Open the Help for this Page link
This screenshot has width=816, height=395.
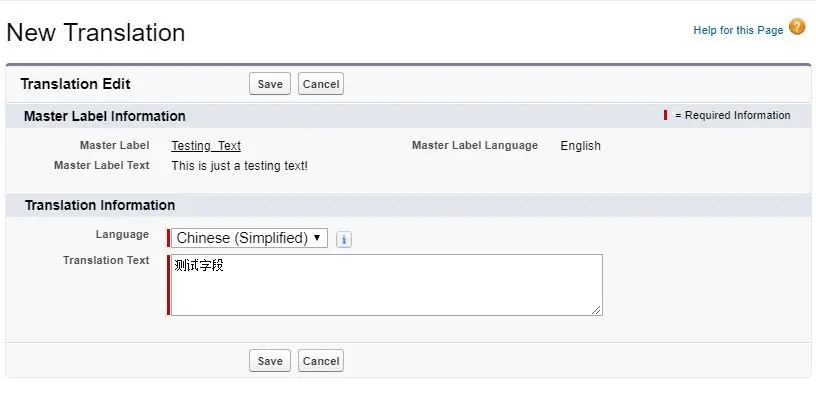738,30
